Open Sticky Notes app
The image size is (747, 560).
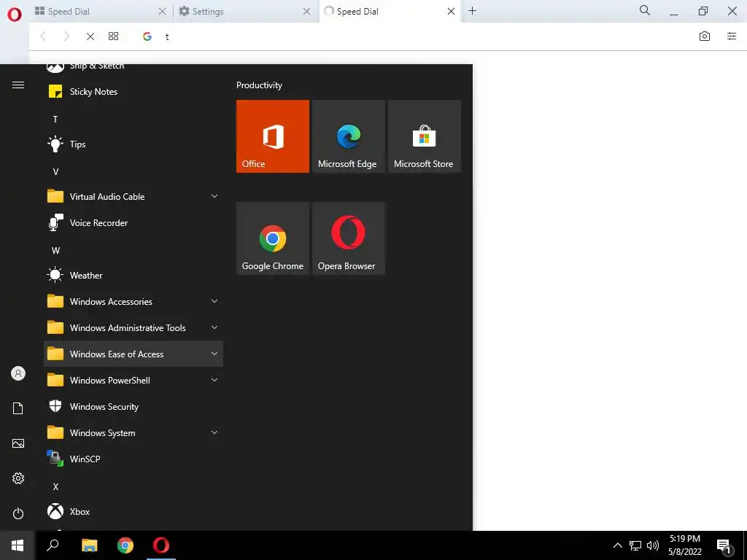133,91
